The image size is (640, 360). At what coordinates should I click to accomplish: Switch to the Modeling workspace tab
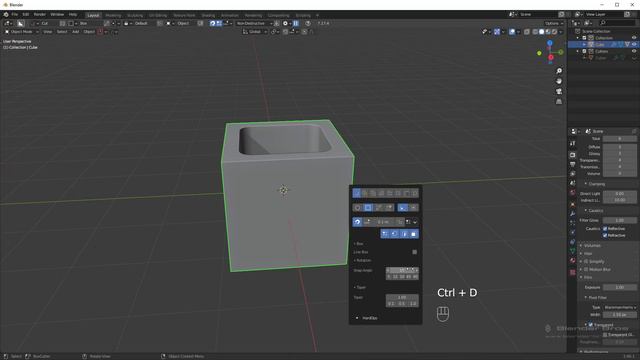pos(113,15)
